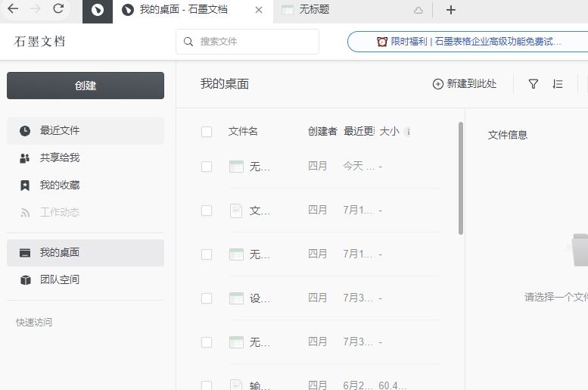Image resolution: width=588 pixels, height=390 pixels.
Task: Click the feed icon beside 工作动态
Action: point(25,214)
